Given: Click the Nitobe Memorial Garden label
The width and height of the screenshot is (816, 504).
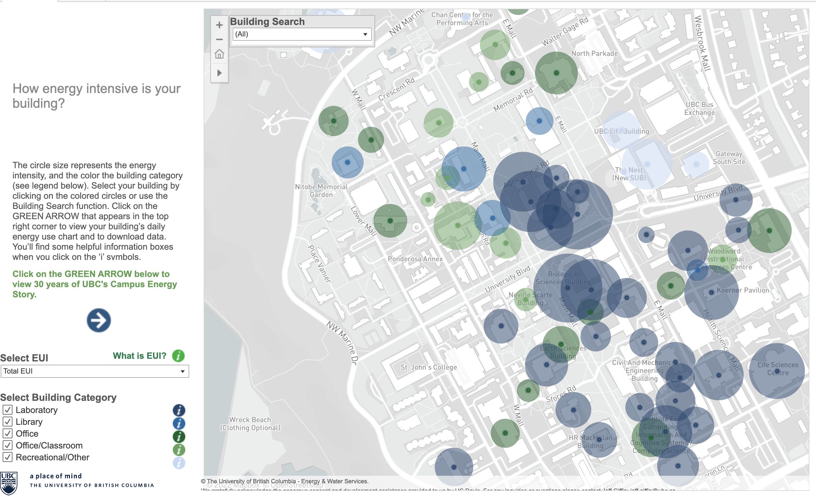Looking at the screenshot, I should coord(321,191).
